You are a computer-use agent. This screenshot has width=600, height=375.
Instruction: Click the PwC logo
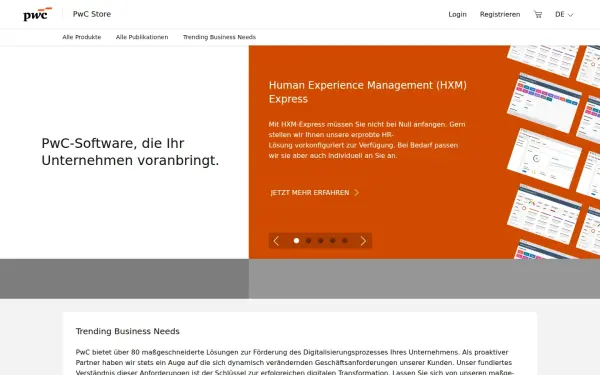pos(38,14)
